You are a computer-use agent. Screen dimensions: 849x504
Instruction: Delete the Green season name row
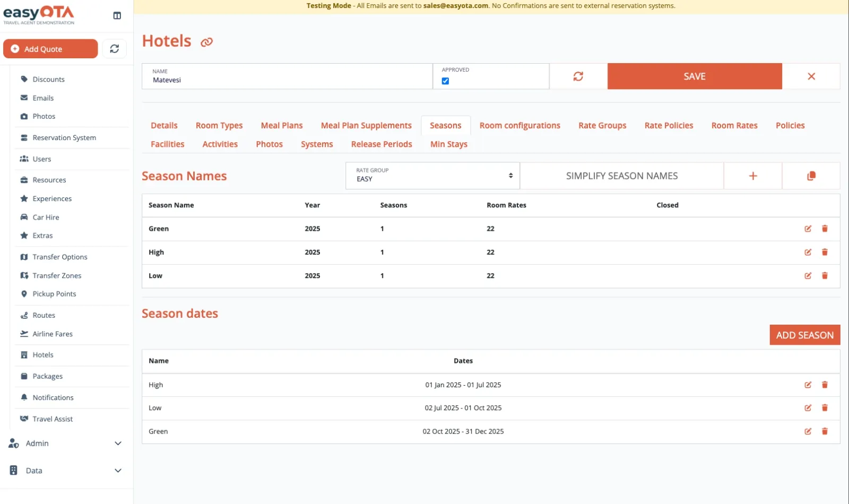[825, 229]
